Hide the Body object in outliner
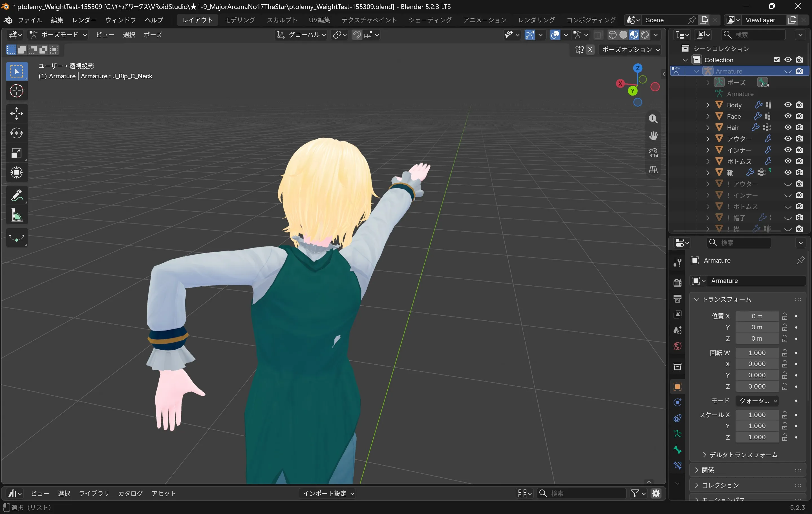 pyautogui.click(x=788, y=105)
